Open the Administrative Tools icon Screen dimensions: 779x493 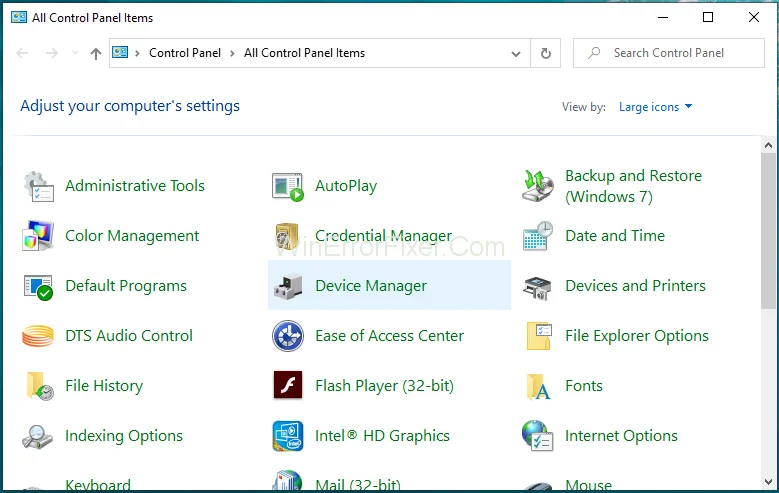(x=38, y=186)
